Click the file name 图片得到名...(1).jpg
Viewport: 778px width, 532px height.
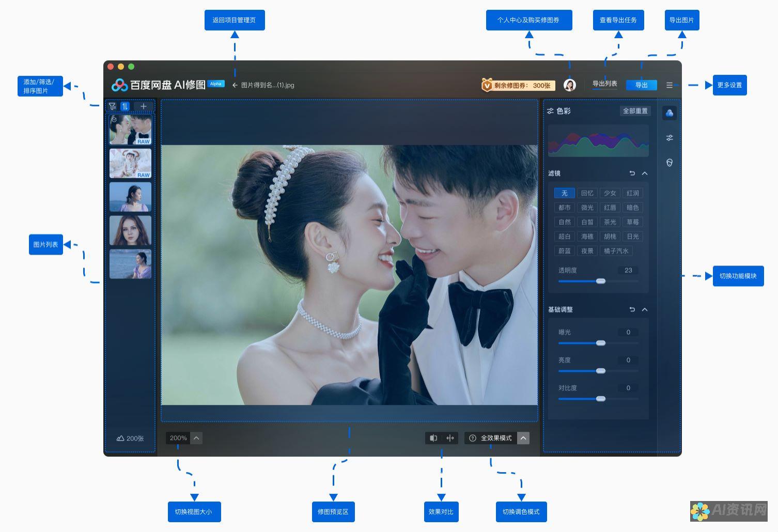[x=268, y=85]
